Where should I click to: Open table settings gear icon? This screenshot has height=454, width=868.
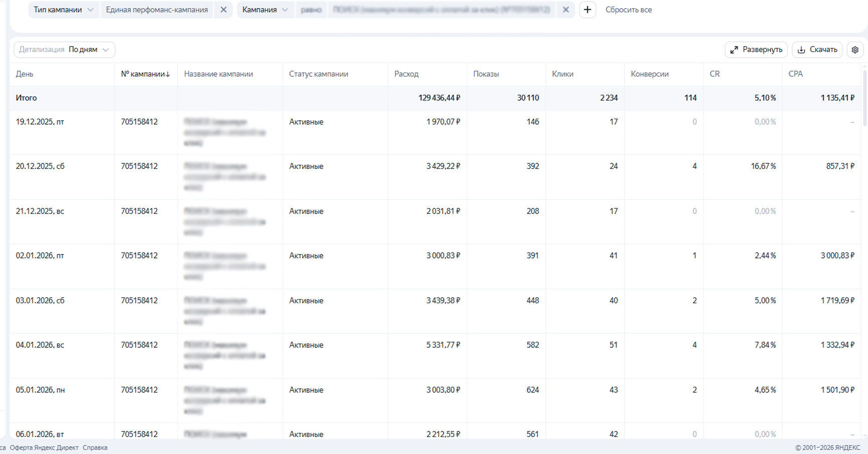pyautogui.click(x=855, y=50)
